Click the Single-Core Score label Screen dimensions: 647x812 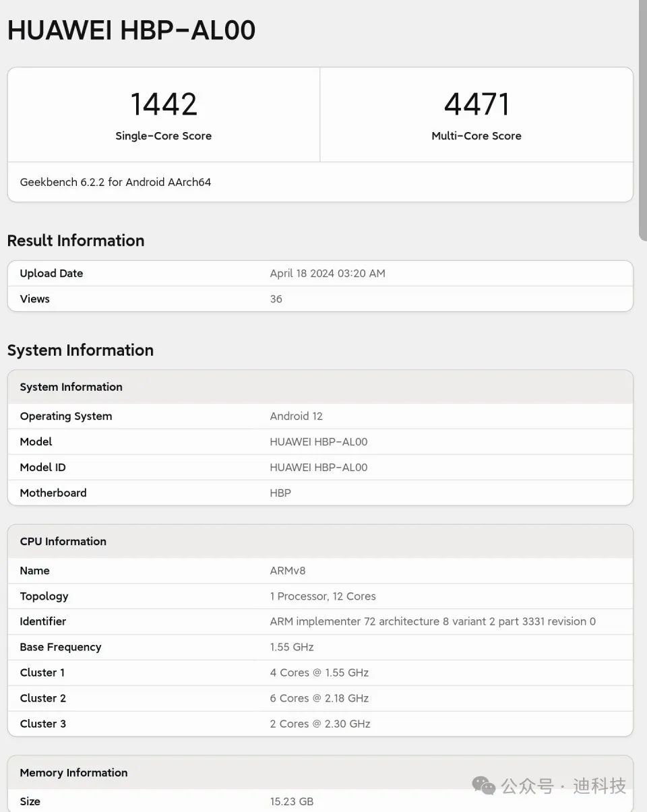[164, 136]
